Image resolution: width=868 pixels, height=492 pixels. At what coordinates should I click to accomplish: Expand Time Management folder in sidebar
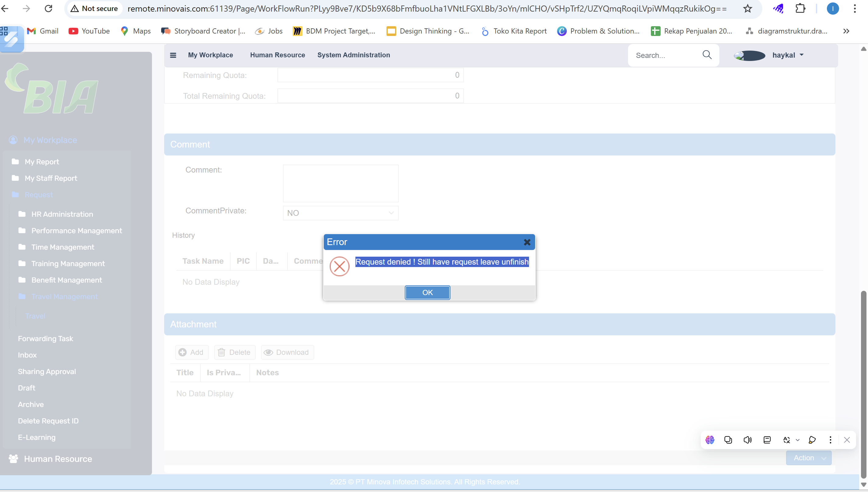point(63,247)
